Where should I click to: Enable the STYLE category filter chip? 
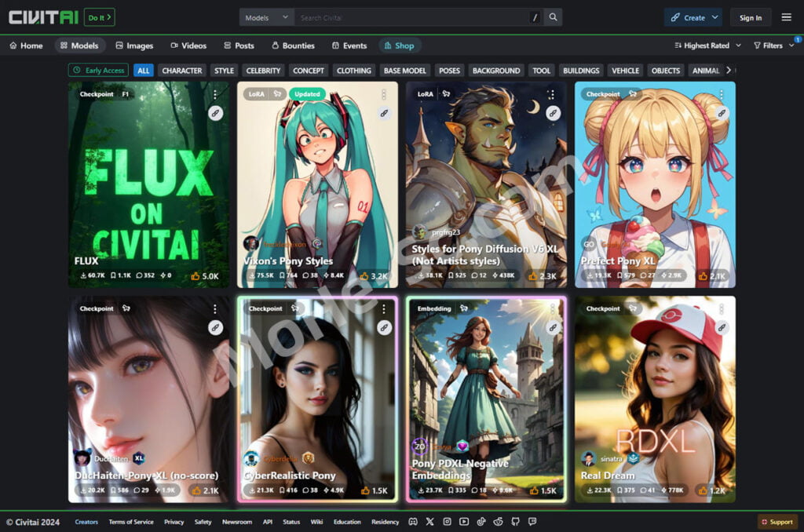(x=225, y=71)
